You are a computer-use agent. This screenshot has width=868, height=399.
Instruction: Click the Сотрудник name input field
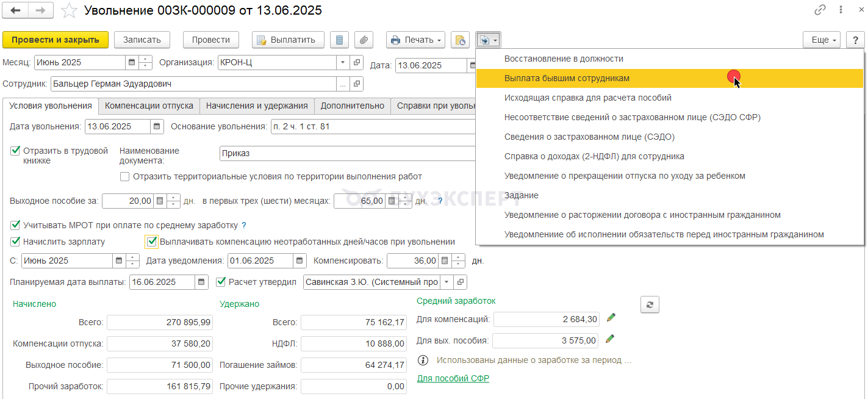click(193, 84)
